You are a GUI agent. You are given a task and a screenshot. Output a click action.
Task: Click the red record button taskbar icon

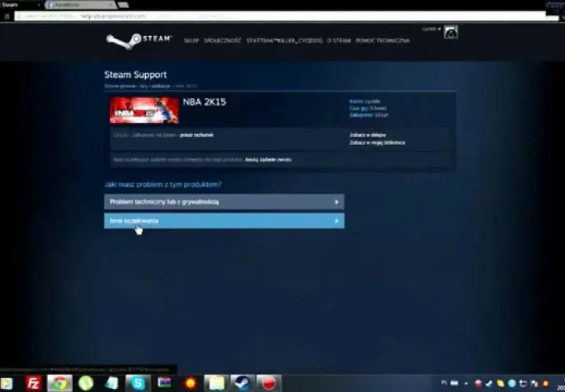pyautogui.click(x=269, y=383)
